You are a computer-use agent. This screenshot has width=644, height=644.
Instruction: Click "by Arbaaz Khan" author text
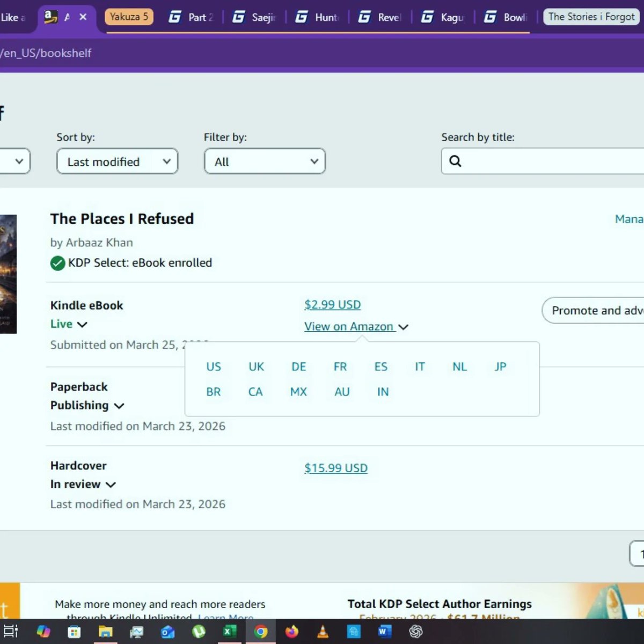click(x=92, y=243)
